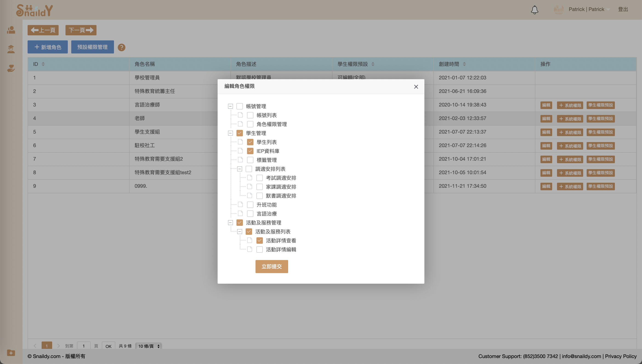Click the page number input field
The height and width of the screenshot is (364, 642).
click(84, 346)
